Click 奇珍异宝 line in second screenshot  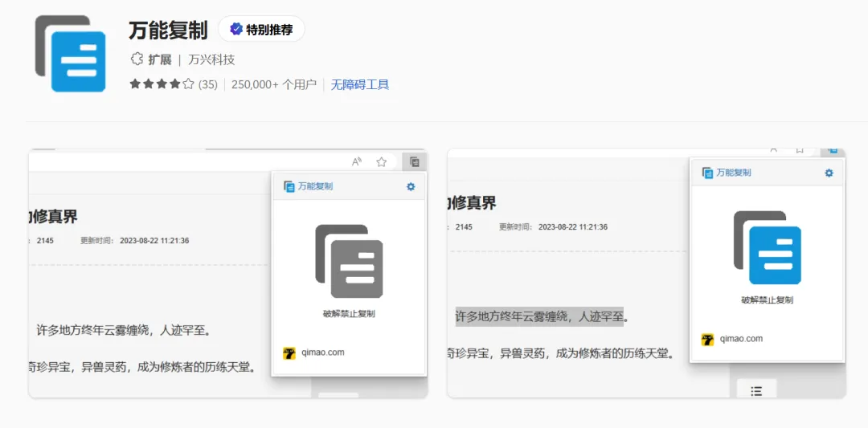(560, 353)
